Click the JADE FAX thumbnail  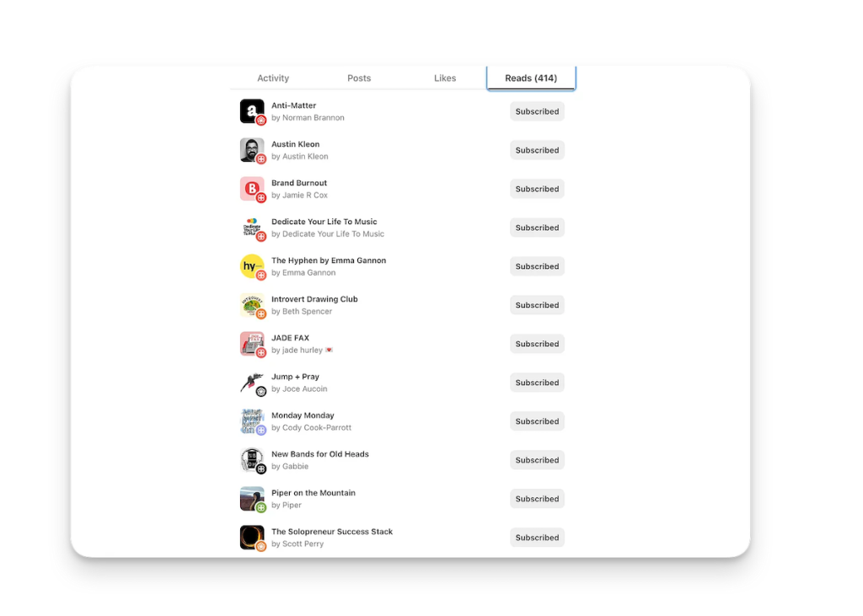(252, 344)
